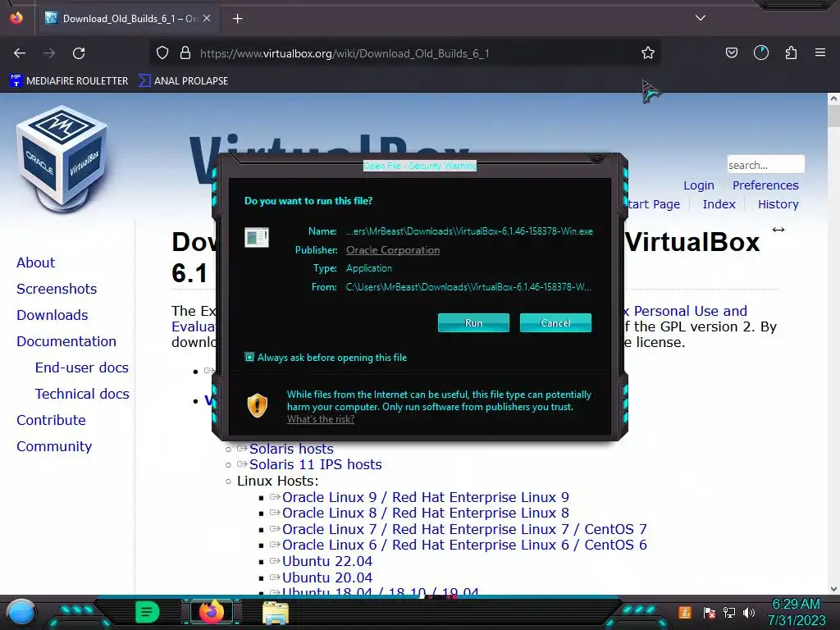Open the extensions puzzle icon
The width and height of the screenshot is (840, 630).
(791, 52)
